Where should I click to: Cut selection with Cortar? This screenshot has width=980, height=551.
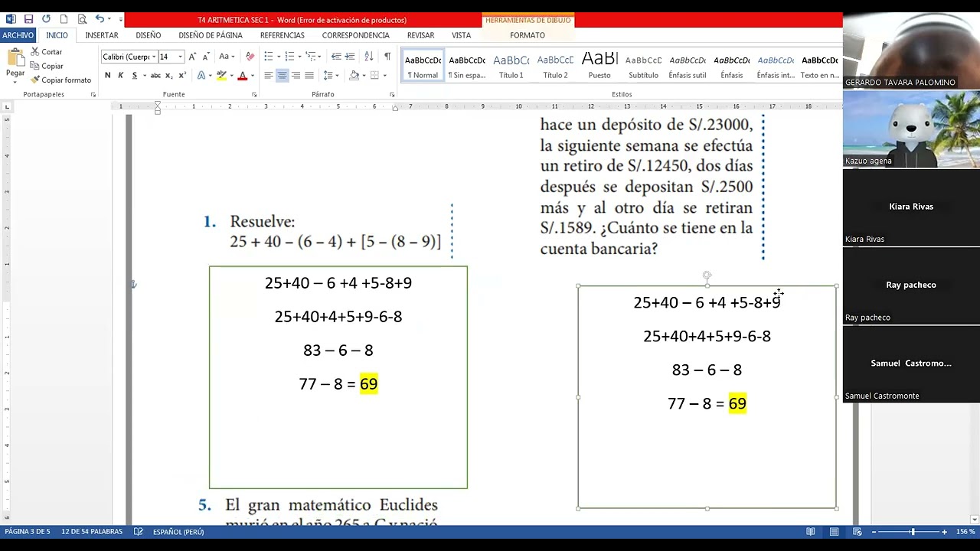pos(46,52)
